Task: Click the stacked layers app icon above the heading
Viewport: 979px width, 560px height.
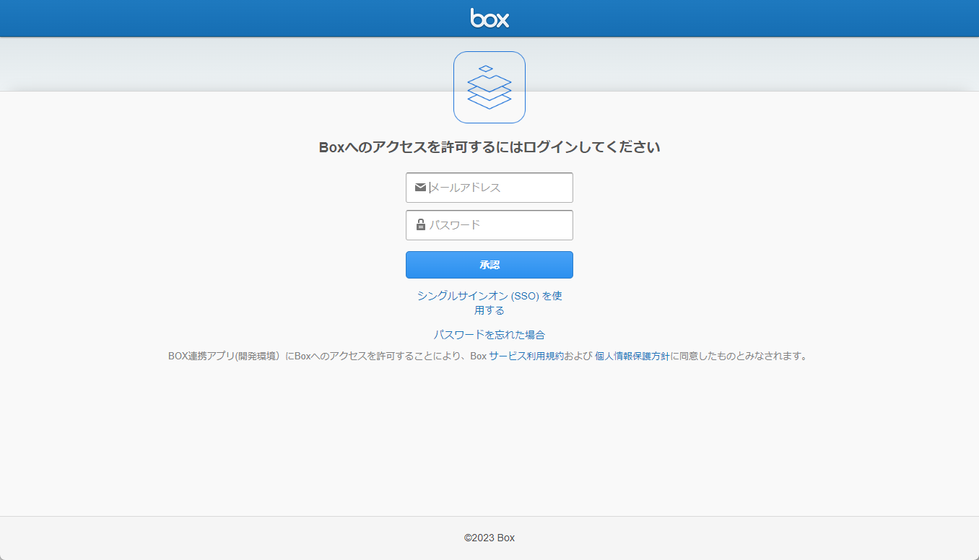Action: pos(489,87)
